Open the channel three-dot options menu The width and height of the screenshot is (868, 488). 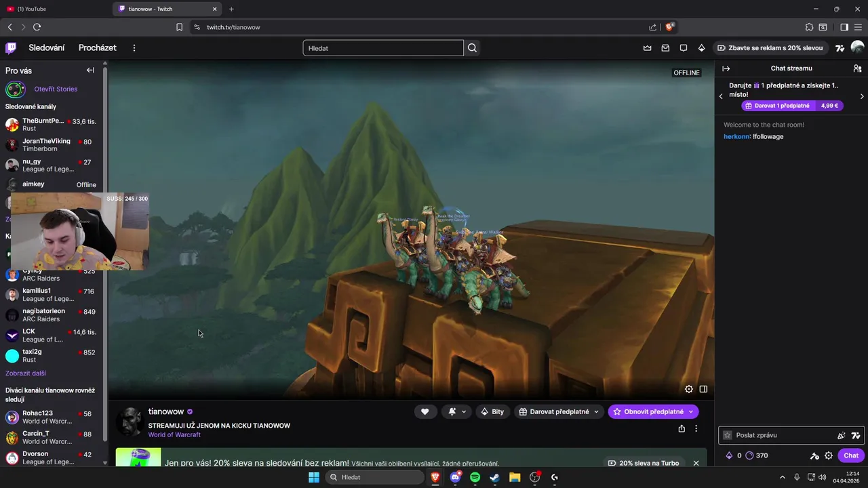(696, 428)
